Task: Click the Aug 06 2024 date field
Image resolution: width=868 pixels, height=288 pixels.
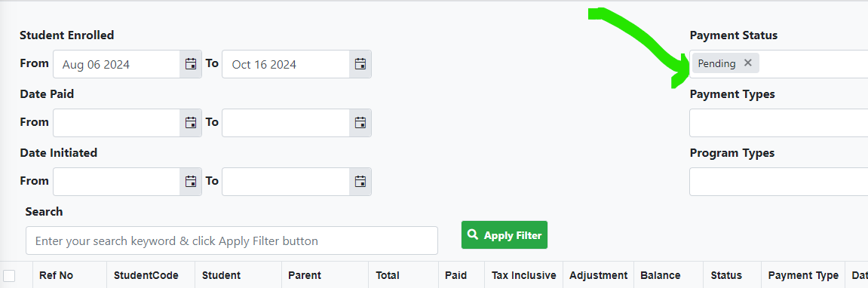Action: (x=116, y=64)
